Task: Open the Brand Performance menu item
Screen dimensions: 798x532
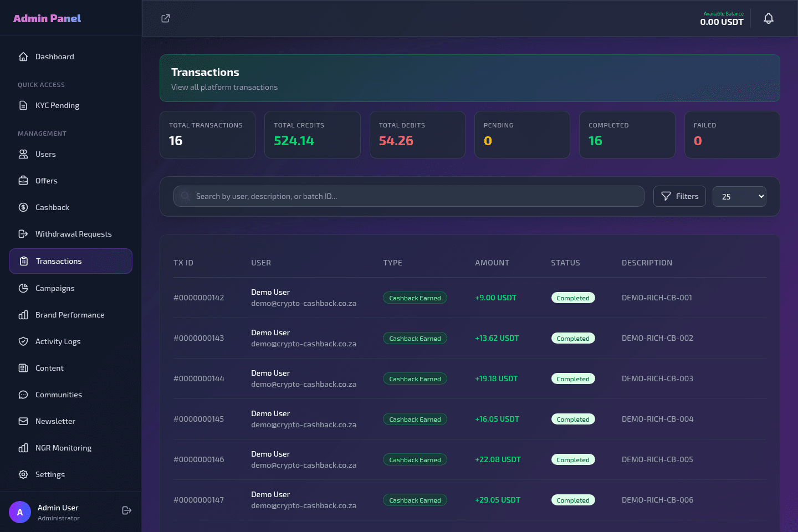Action: pyautogui.click(x=70, y=315)
